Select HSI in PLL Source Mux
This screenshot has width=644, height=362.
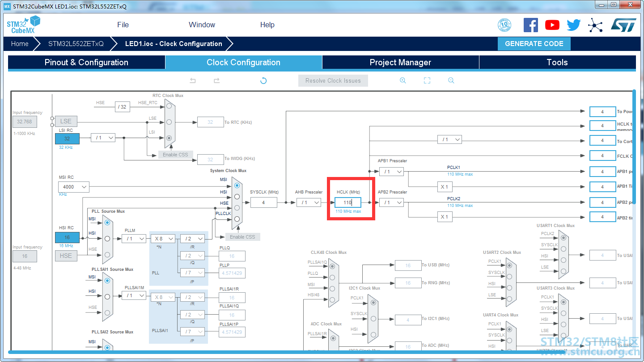[107, 239]
